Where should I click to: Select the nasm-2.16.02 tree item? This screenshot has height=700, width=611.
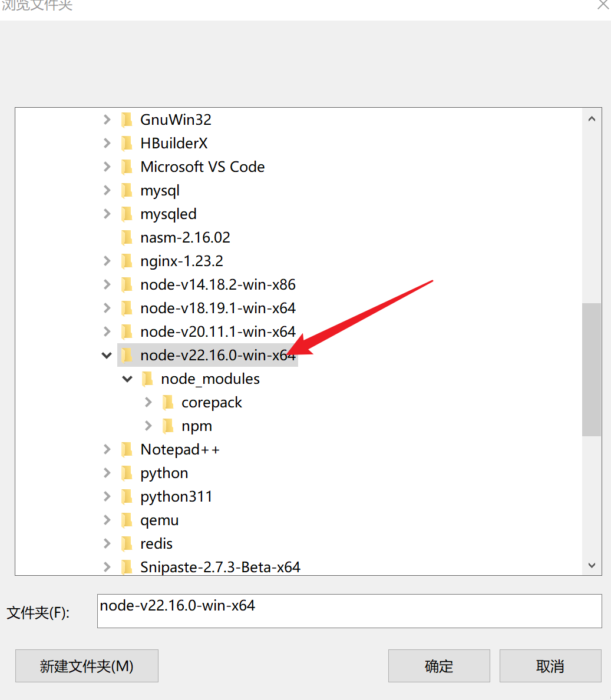click(185, 237)
